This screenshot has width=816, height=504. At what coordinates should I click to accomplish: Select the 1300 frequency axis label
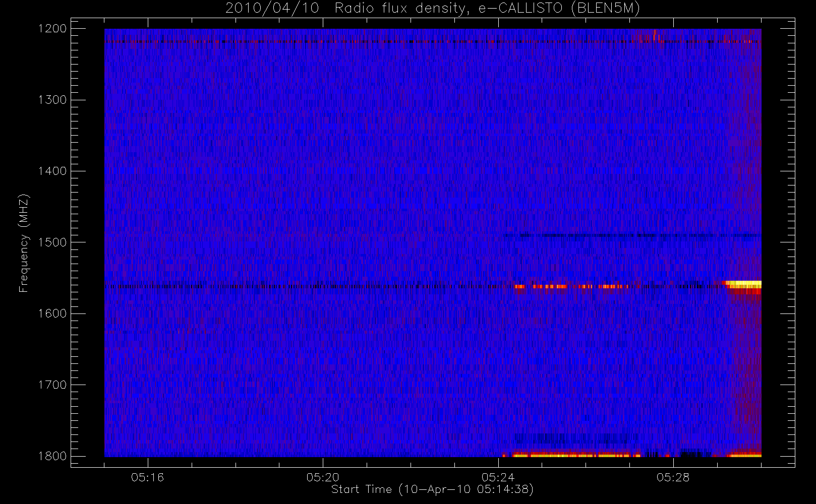52,100
